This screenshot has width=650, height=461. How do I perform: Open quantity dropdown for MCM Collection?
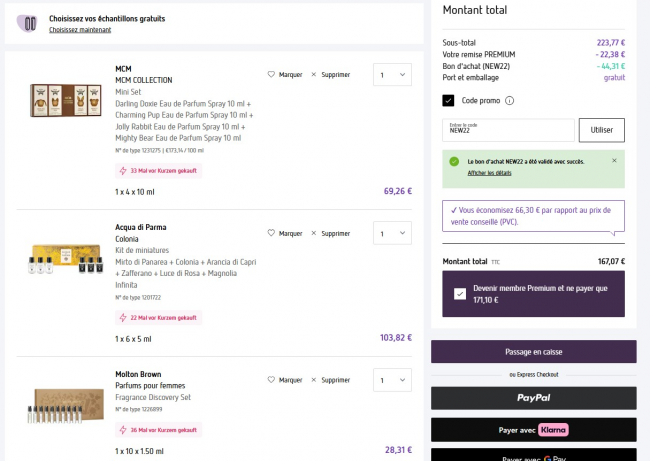[391, 75]
